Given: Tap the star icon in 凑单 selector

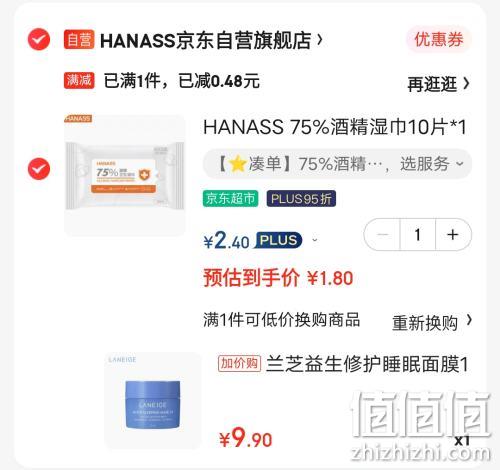Looking at the screenshot, I should pyautogui.click(x=238, y=164).
